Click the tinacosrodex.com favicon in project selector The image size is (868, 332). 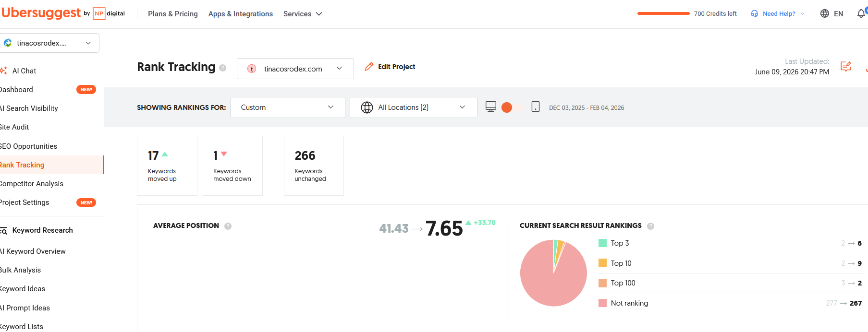click(252, 69)
